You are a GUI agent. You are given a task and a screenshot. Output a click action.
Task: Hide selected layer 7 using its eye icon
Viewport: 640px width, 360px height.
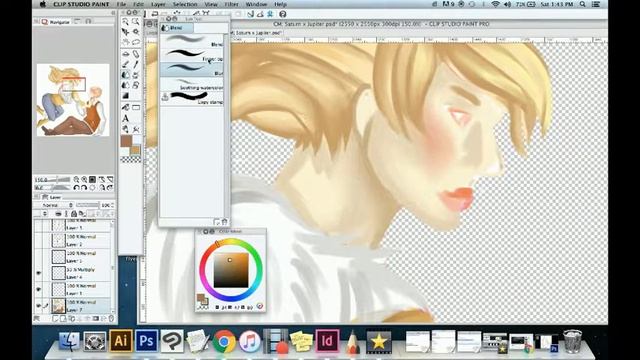[38, 306]
